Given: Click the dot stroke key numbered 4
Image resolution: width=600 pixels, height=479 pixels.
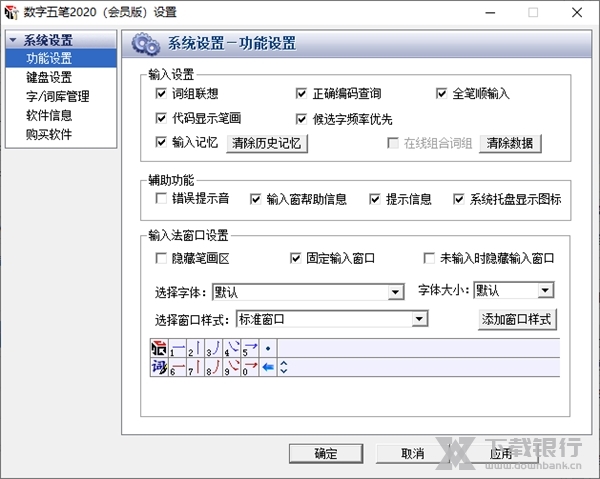Looking at the screenshot, I should click(x=232, y=348).
